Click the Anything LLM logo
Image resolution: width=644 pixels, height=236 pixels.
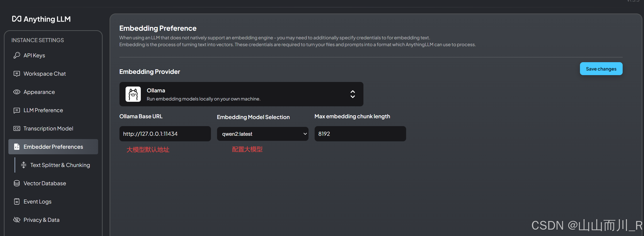[41, 19]
